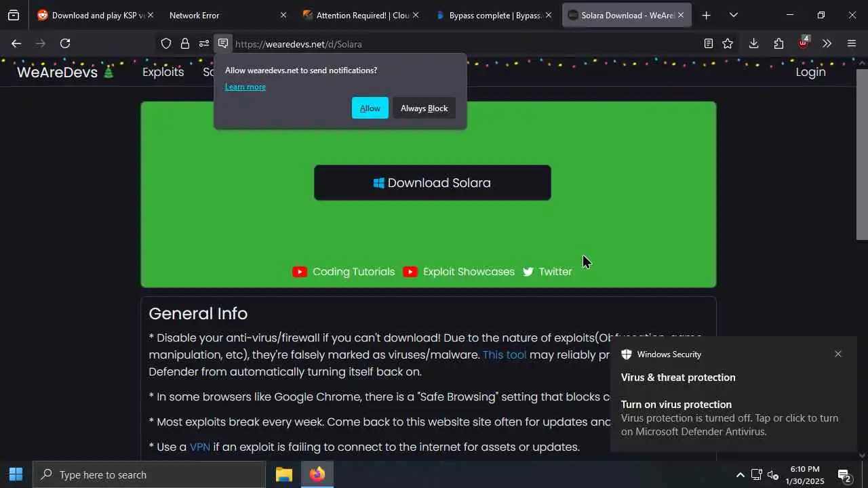Select the Solara Download tab

click(626, 15)
